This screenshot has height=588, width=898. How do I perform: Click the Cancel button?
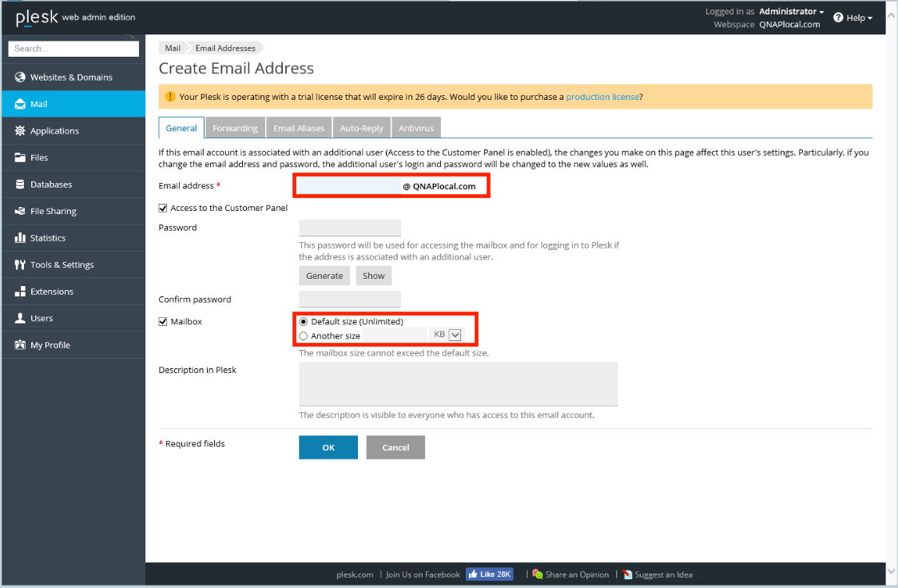pyautogui.click(x=395, y=447)
